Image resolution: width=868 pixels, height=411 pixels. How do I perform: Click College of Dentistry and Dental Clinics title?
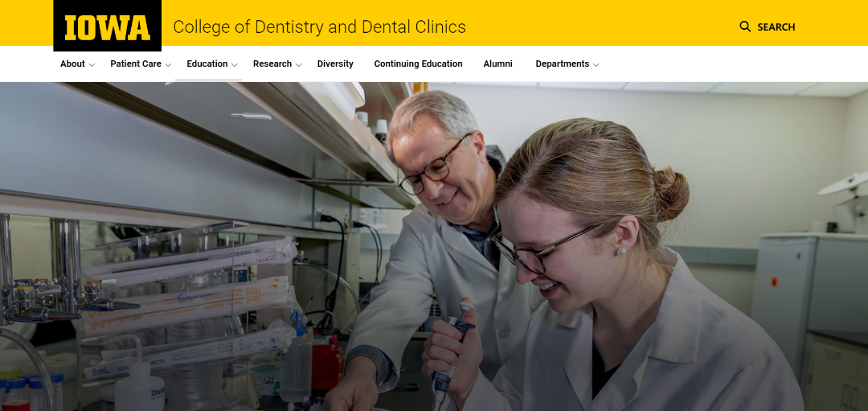[x=319, y=27]
